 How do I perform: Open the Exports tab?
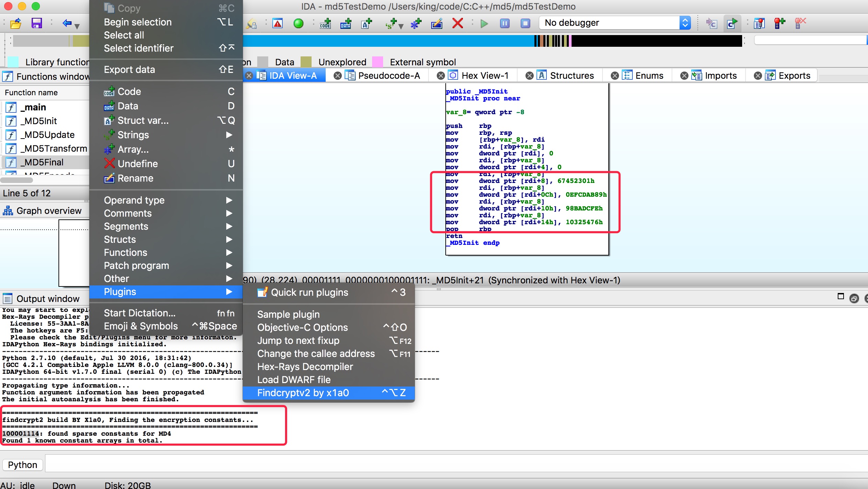[x=794, y=76]
